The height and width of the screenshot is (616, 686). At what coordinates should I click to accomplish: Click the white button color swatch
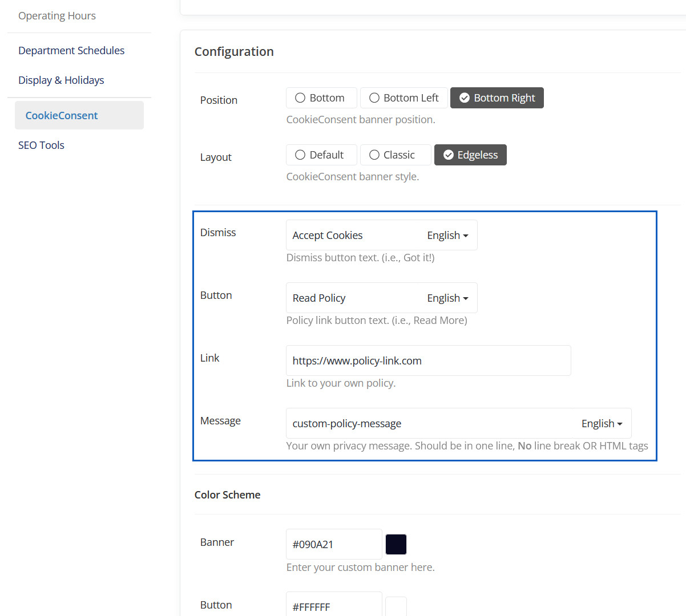[396, 606]
